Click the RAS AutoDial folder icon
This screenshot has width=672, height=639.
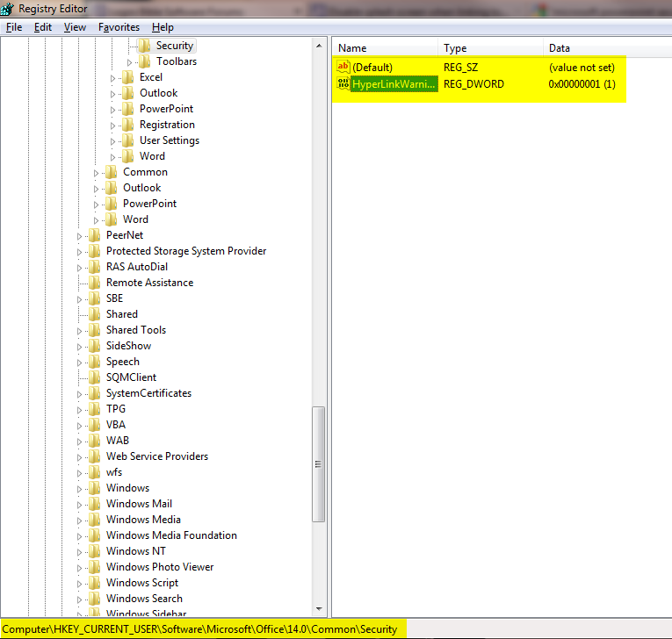(x=94, y=267)
